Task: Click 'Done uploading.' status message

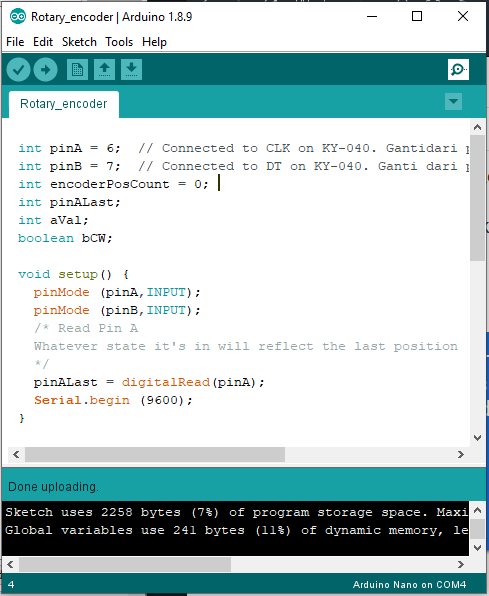Action: (x=53, y=487)
